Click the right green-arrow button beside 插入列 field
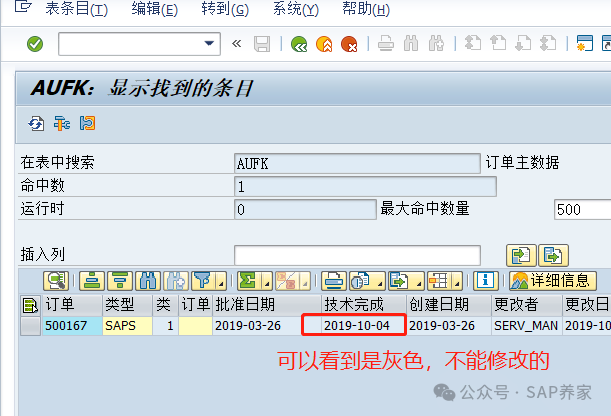The width and height of the screenshot is (611, 416). click(x=553, y=256)
